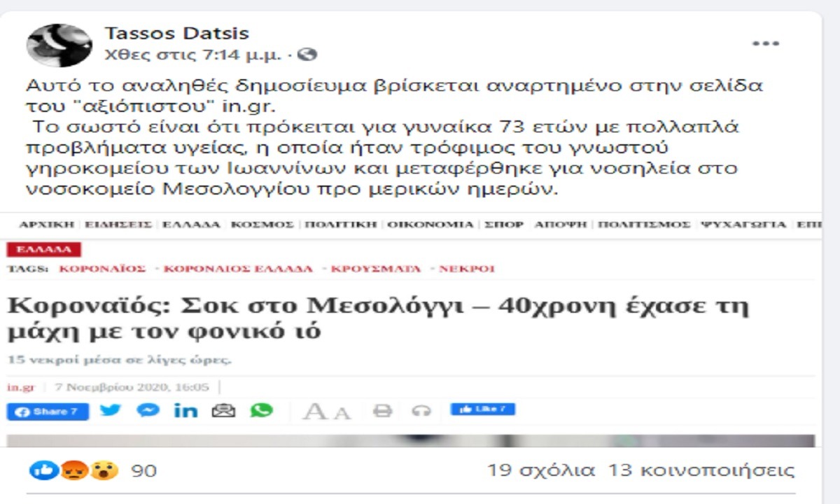Click the ΚΟΡΟΝΑΪΟΣ tag link
The image size is (840, 504).
tap(102, 269)
